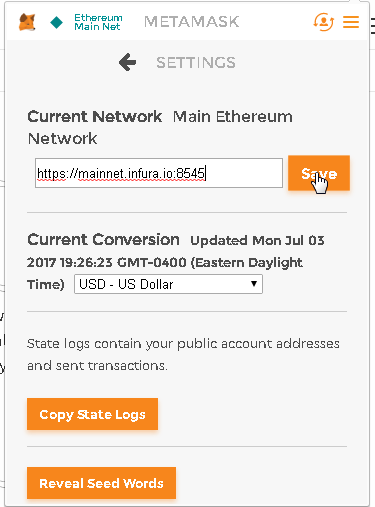Screen dimensions: 375x507
Task: Open the account switcher icon
Action: (323, 22)
